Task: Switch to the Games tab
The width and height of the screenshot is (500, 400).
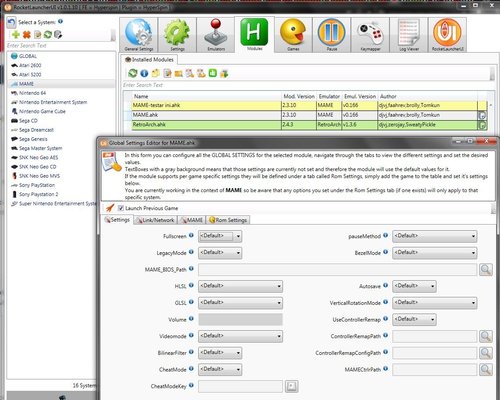Action: tap(293, 35)
